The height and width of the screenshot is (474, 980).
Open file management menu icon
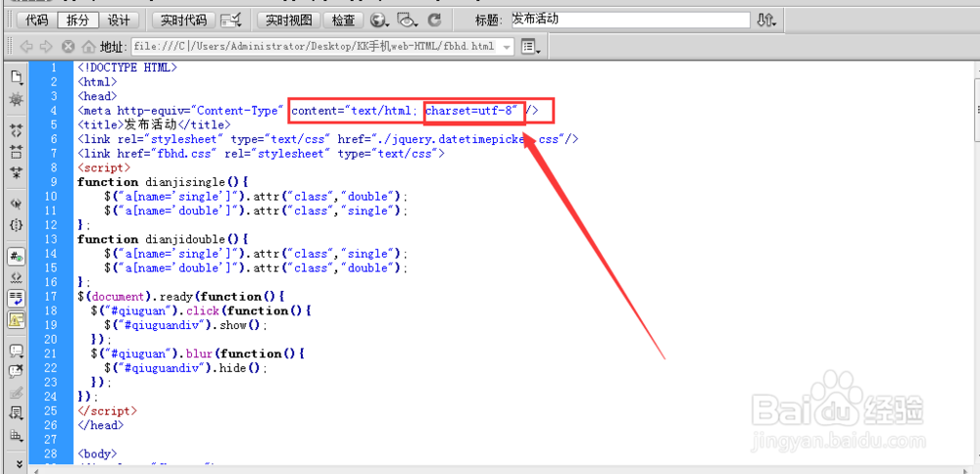[x=766, y=21]
